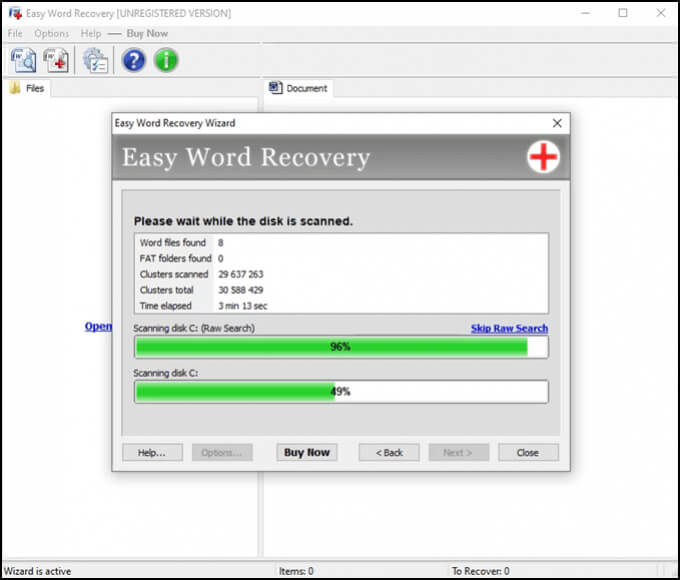Image resolution: width=680 pixels, height=580 pixels.
Task: Click the app icon in title bar
Action: click(x=15, y=13)
